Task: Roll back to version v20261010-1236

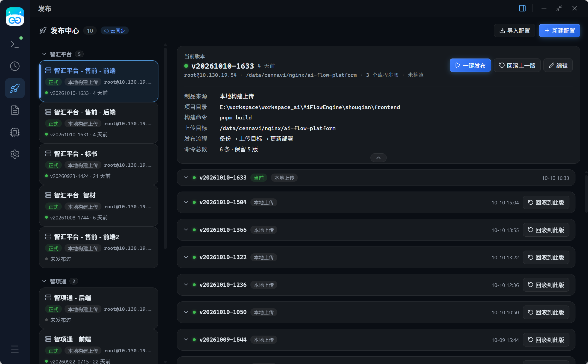Action: click(x=546, y=285)
